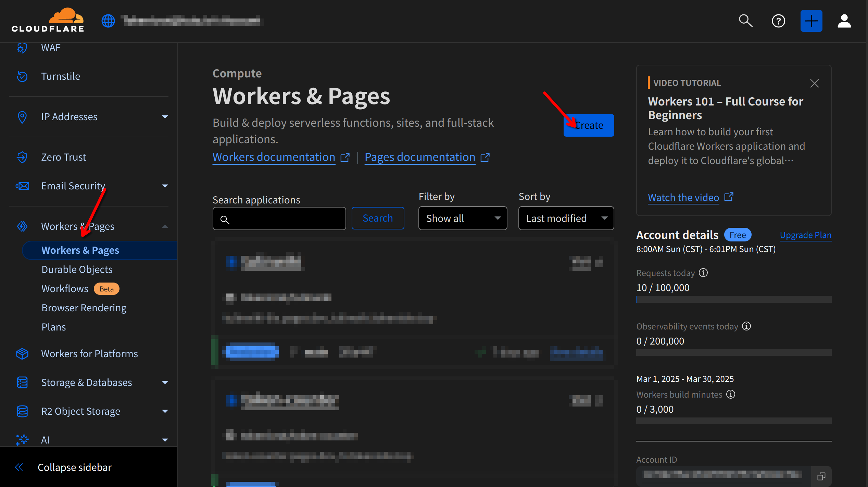Copy the Account ID with copy icon
868x487 pixels.
(821, 476)
